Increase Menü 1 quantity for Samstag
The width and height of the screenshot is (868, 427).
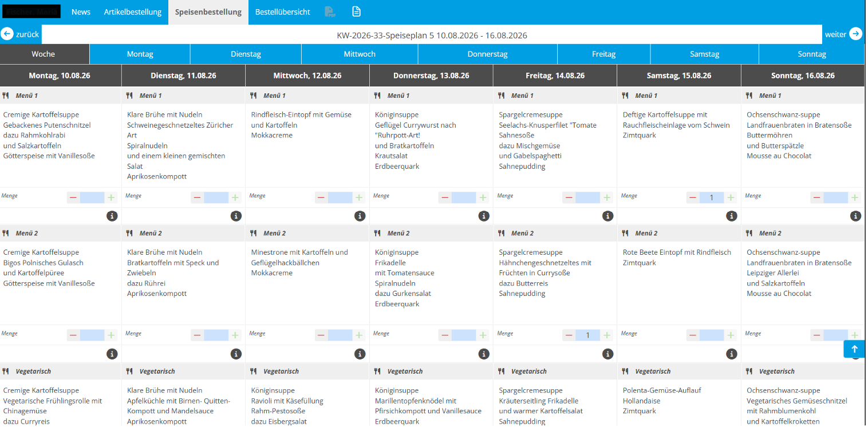[x=731, y=197]
